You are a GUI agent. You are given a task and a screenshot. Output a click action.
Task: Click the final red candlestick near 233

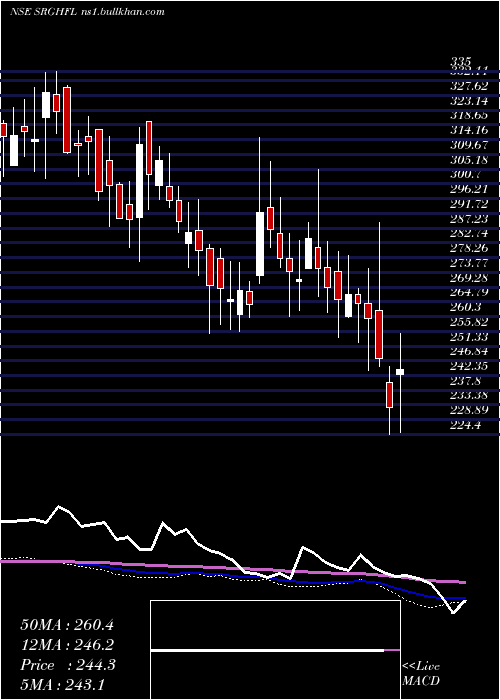pyautogui.click(x=389, y=395)
